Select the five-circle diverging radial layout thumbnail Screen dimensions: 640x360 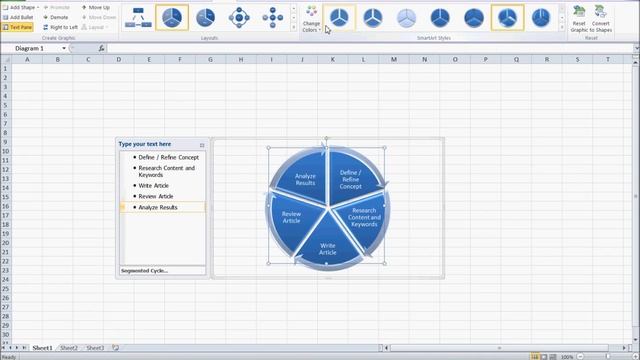273,18
